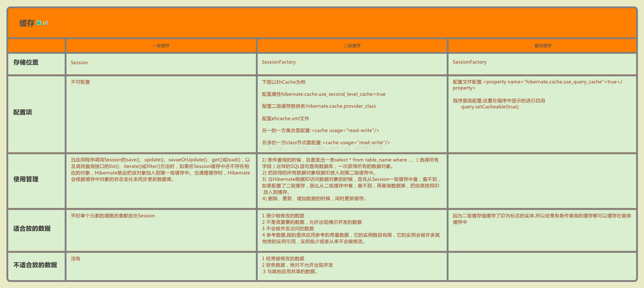The image size is (644, 288).
Task: Click the 存储位置 row label
Action: (26, 62)
